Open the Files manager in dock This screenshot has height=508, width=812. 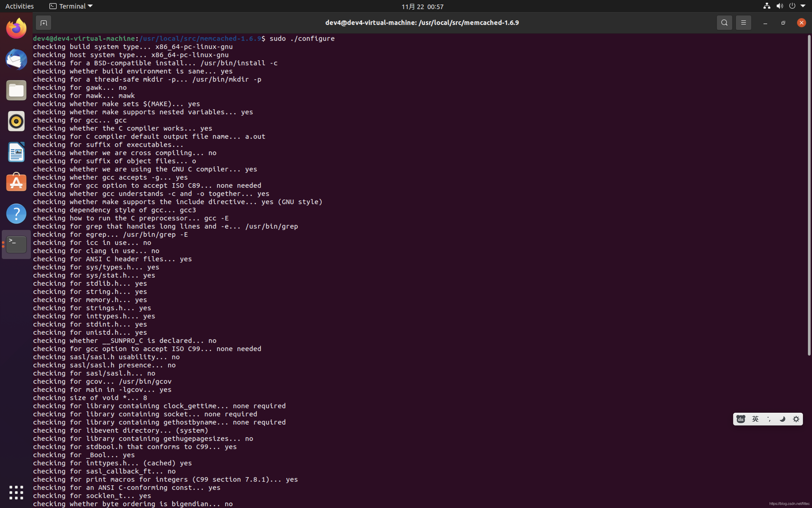(x=16, y=90)
